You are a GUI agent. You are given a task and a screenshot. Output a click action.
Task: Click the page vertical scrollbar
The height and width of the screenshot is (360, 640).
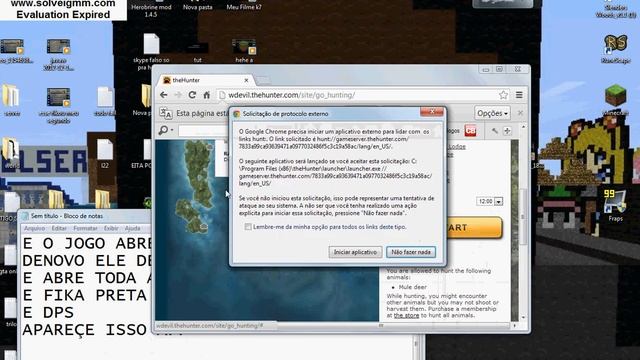(x=523, y=216)
